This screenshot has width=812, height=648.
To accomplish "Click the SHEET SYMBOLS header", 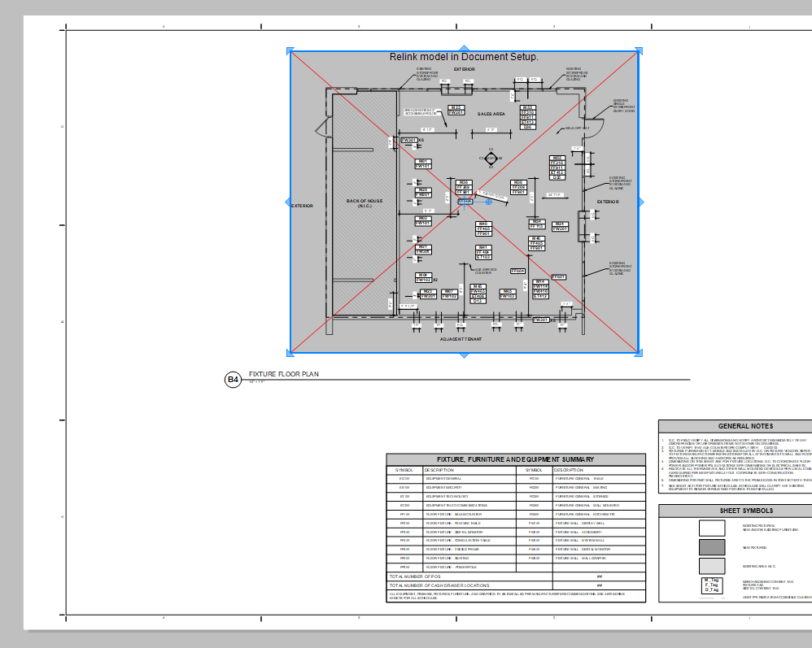I will [746, 511].
